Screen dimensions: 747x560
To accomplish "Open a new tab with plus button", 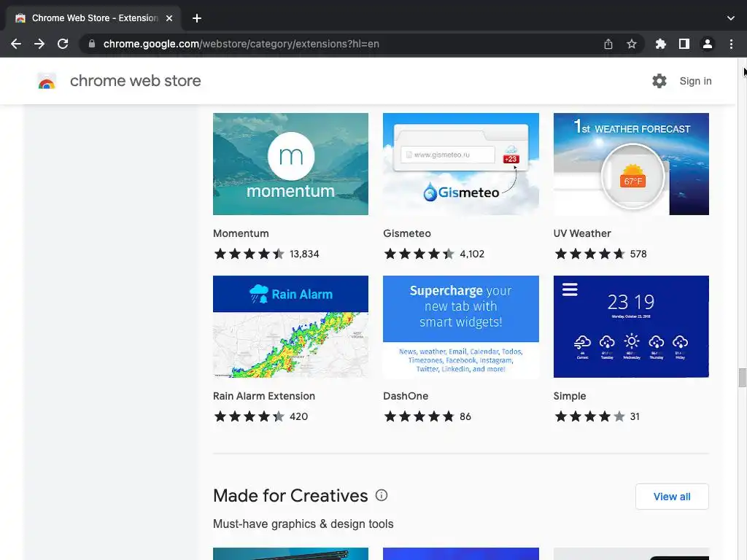I will 197,18.
